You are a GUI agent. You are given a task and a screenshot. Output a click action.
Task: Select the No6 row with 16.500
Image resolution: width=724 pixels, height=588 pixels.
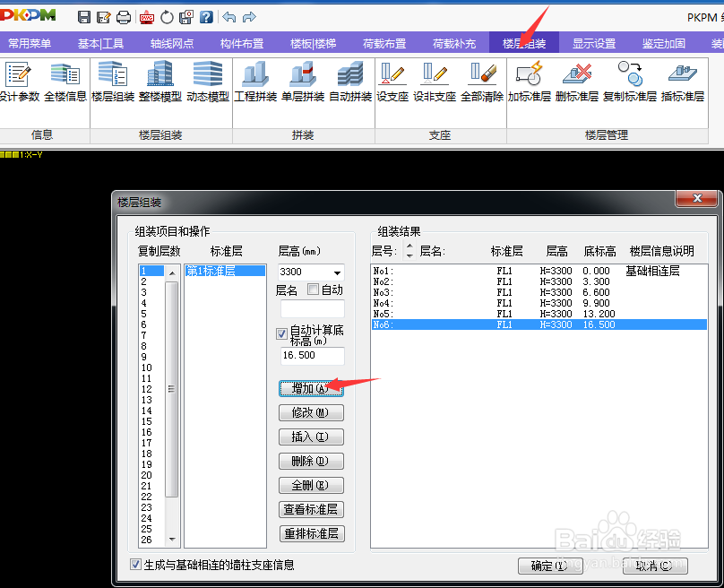(x=539, y=324)
